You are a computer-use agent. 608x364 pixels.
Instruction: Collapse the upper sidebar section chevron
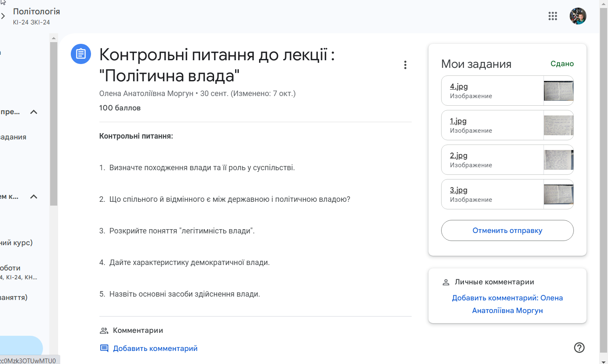[34, 112]
